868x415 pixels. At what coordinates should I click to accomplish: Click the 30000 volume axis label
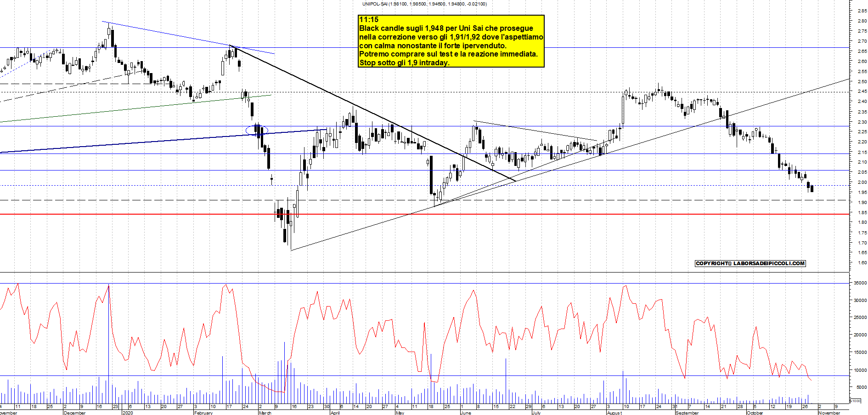pyautogui.click(x=860, y=301)
